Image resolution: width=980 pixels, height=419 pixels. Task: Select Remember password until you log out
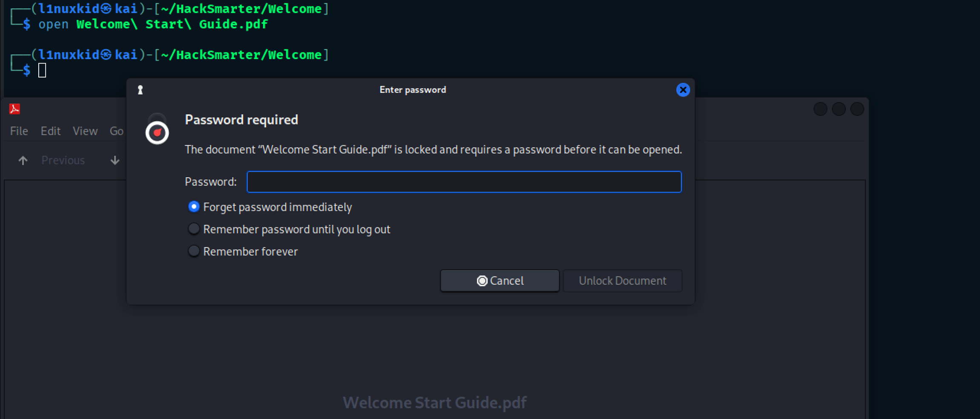click(x=194, y=229)
